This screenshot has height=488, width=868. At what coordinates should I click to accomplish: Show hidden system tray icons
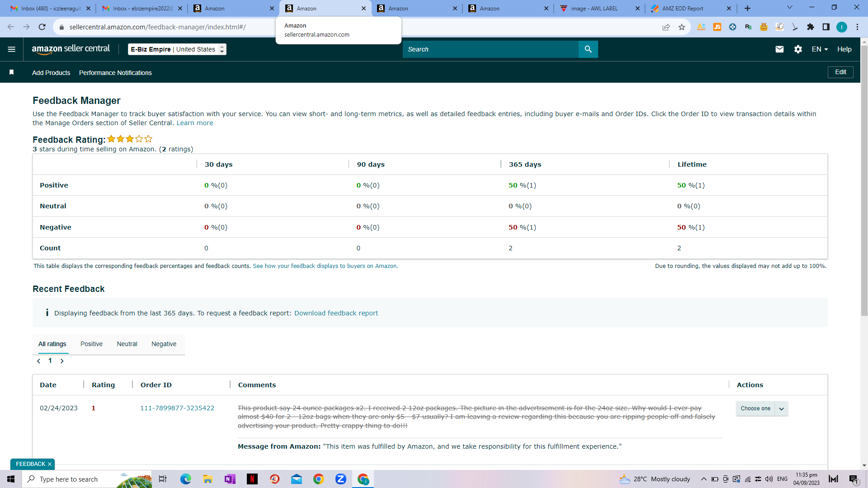coord(703,479)
